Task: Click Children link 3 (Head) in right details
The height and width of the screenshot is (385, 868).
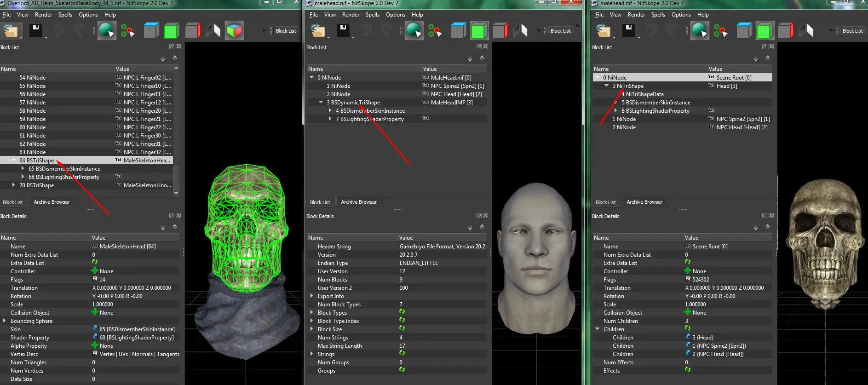Action: pyautogui.click(x=703, y=338)
